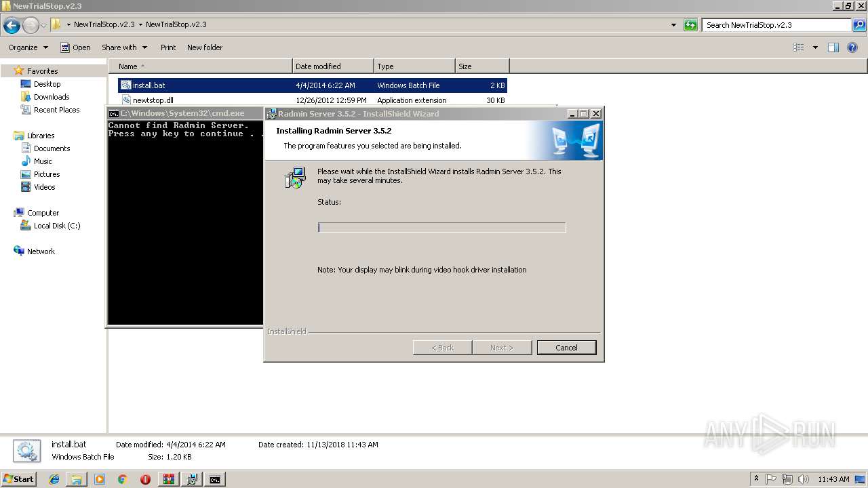Select Computer in the navigation pane
Image resolution: width=868 pixels, height=488 pixels.
(43, 213)
